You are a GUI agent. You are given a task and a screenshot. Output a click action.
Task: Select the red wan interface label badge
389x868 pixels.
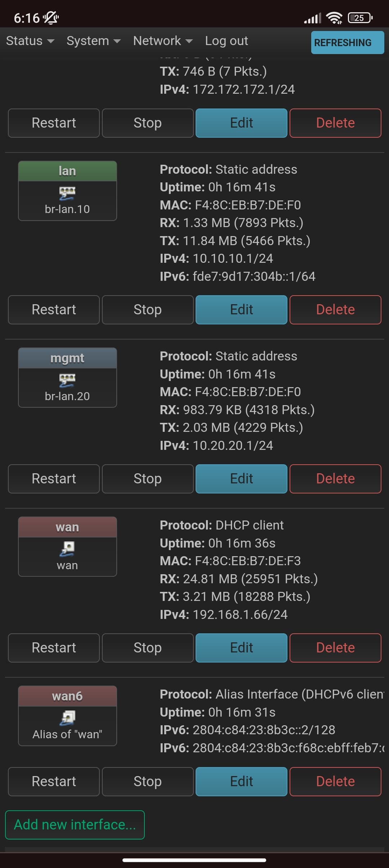point(67,527)
